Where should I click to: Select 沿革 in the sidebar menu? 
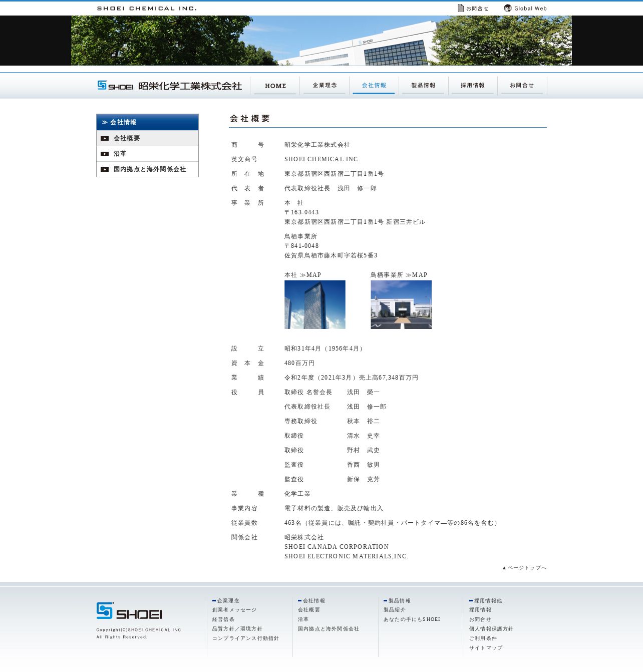(x=147, y=154)
